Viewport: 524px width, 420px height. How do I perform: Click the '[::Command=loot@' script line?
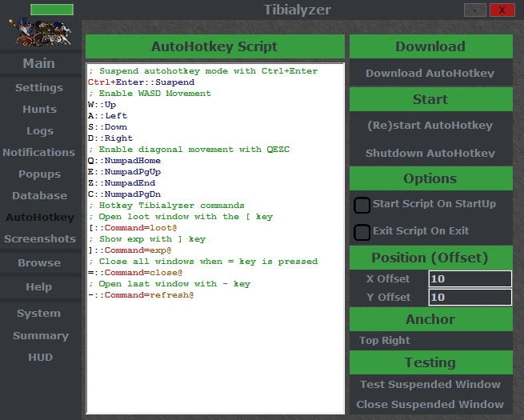(x=133, y=228)
